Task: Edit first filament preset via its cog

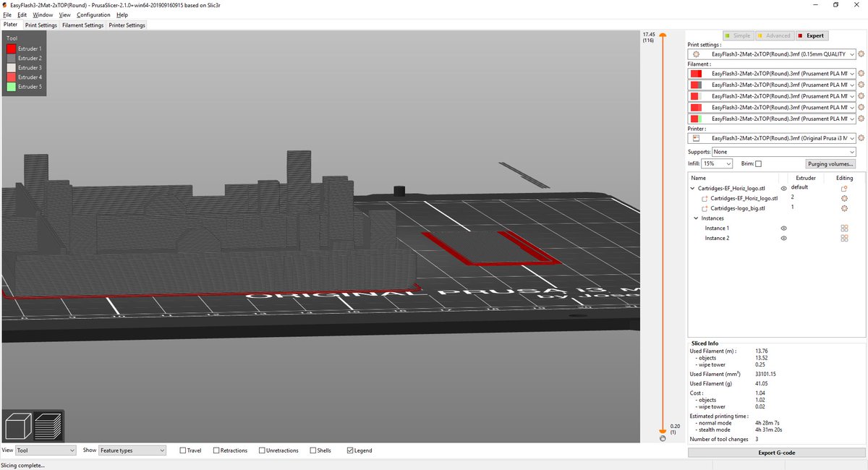Action: point(861,74)
